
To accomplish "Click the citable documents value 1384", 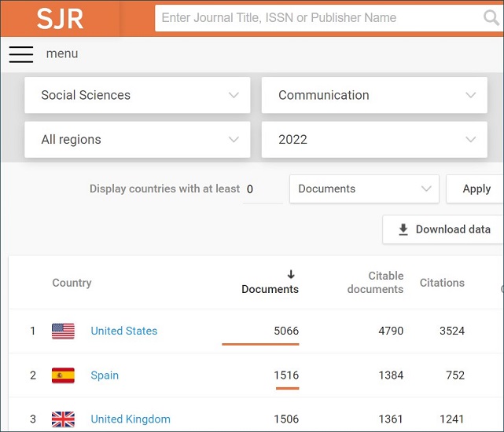I will coord(391,375).
